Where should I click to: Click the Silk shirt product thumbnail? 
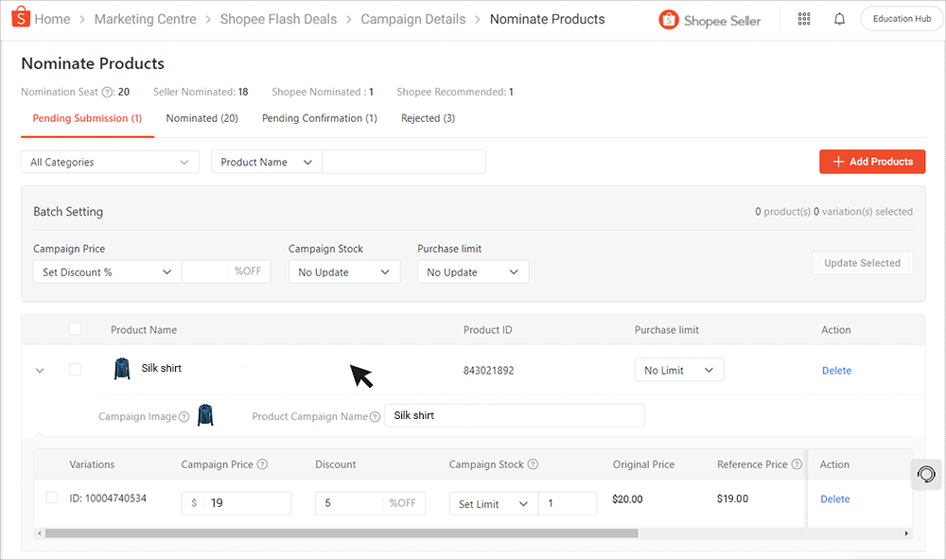point(123,369)
